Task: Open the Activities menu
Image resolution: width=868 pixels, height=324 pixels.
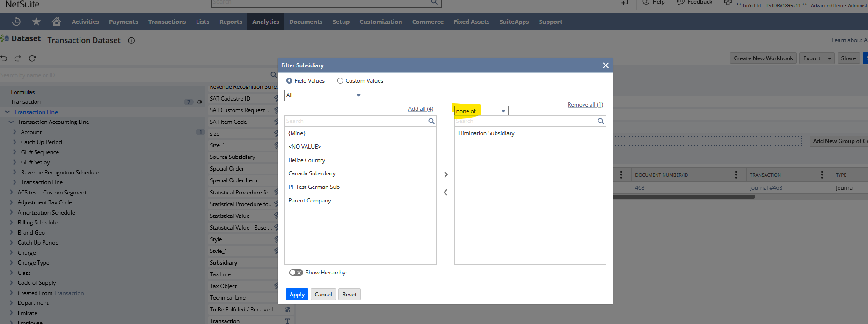Action: point(85,22)
